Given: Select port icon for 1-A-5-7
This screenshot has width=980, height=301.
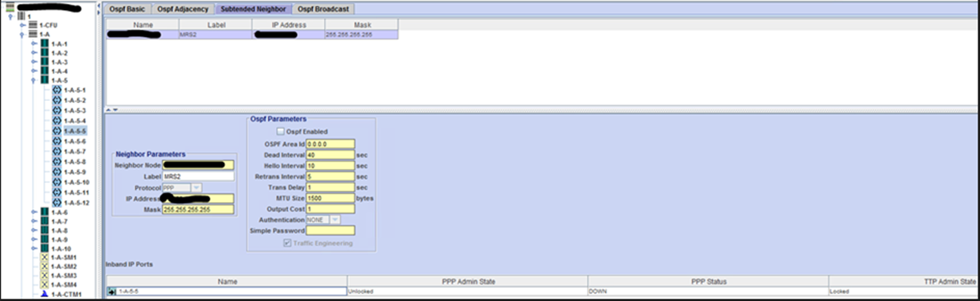Looking at the screenshot, I should 57,151.
